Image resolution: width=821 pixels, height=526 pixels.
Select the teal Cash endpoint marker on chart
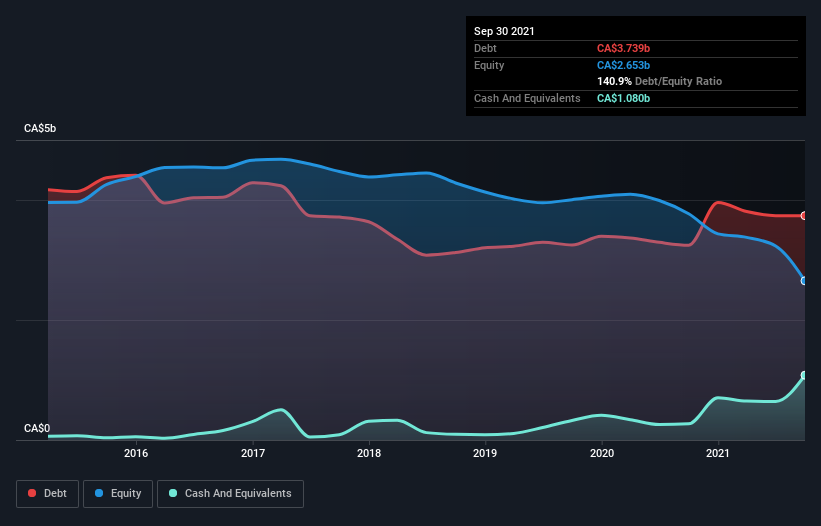(x=804, y=375)
